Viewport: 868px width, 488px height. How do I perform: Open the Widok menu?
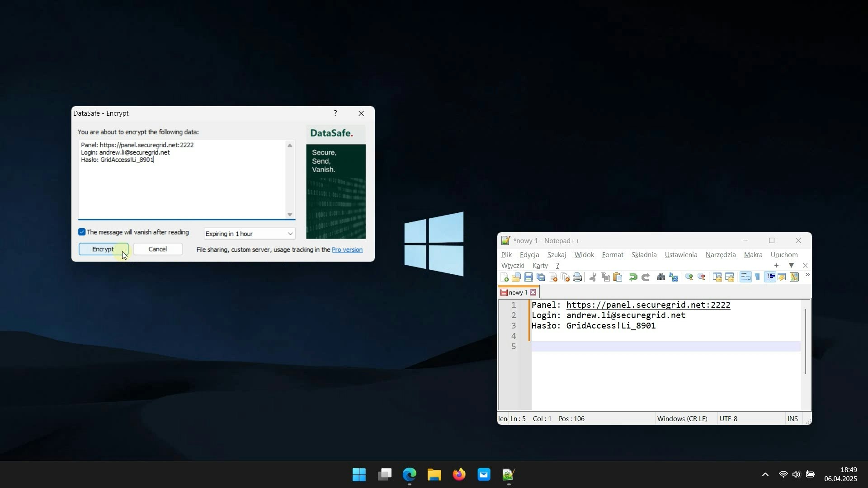pos(584,255)
